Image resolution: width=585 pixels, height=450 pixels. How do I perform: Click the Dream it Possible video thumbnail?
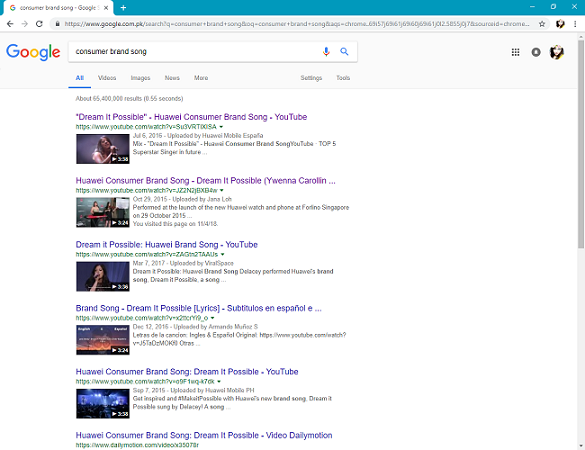[103, 276]
